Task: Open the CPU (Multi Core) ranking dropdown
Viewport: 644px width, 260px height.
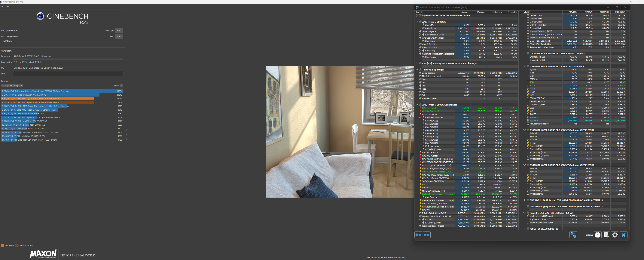Action: (13, 86)
